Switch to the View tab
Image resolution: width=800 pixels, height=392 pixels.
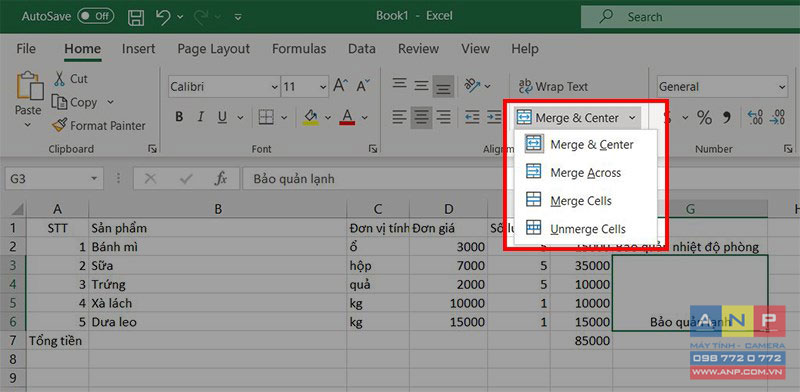point(475,49)
